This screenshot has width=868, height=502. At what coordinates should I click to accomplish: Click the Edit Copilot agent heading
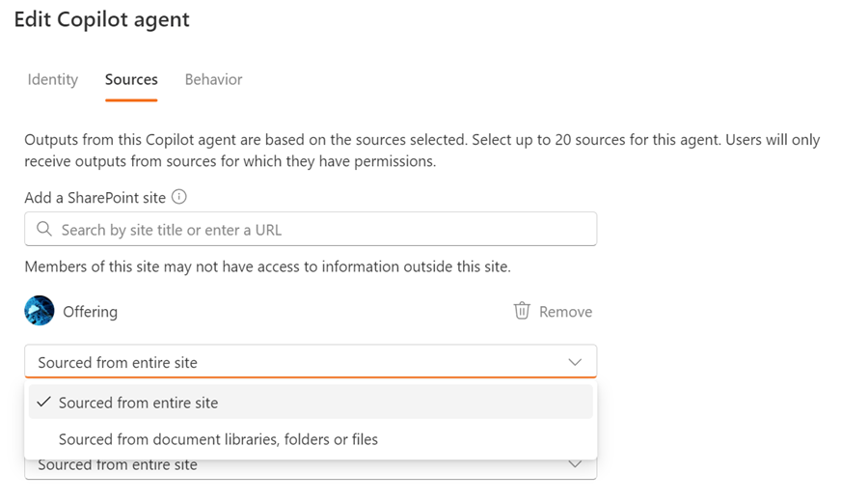pyautogui.click(x=101, y=19)
